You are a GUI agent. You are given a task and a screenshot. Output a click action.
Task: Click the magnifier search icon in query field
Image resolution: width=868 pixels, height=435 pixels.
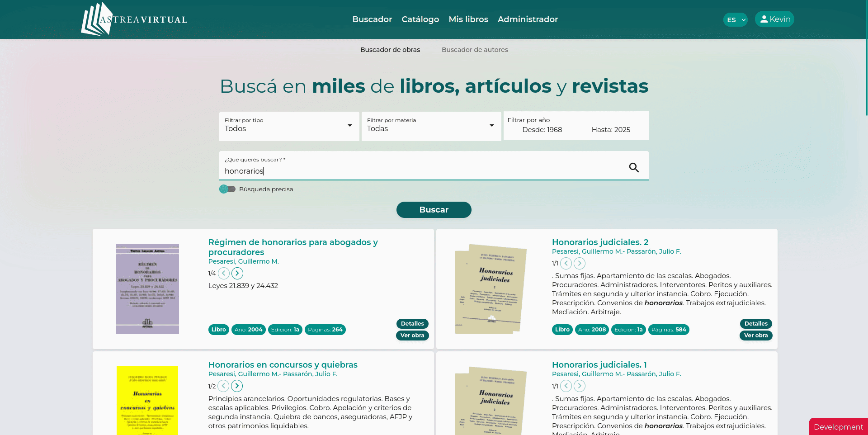pos(634,168)
